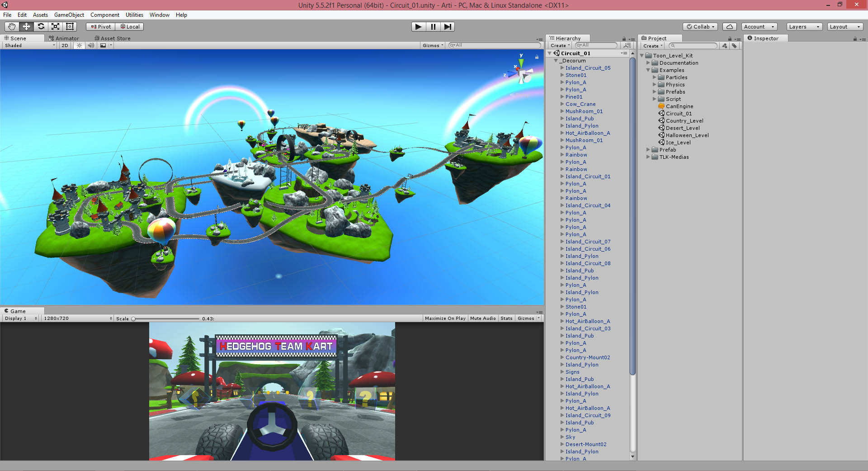
Task: Open the File menu
Action: pos(7,15)
